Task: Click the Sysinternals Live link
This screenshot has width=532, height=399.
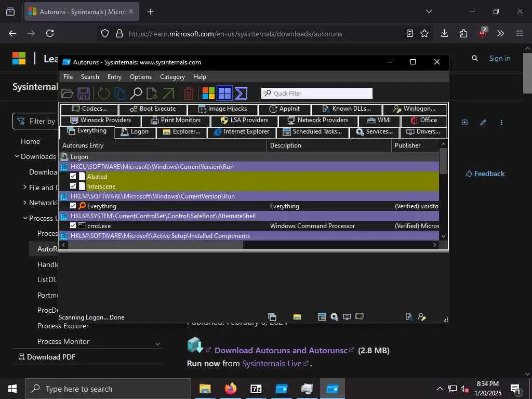Action: (272, 363)
